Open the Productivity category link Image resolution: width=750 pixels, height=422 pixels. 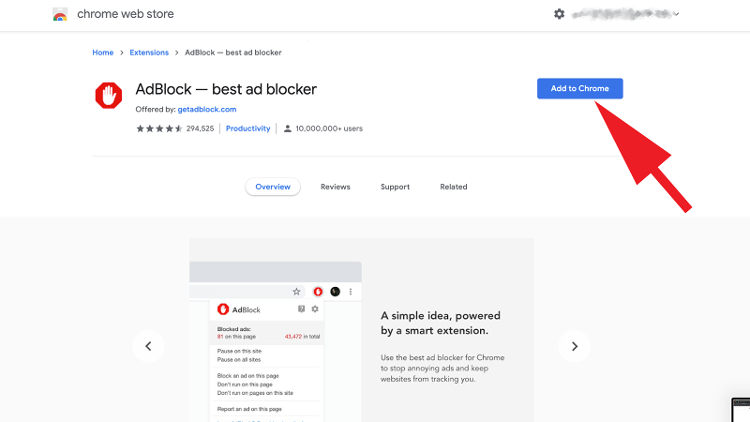tap(248, 128)
